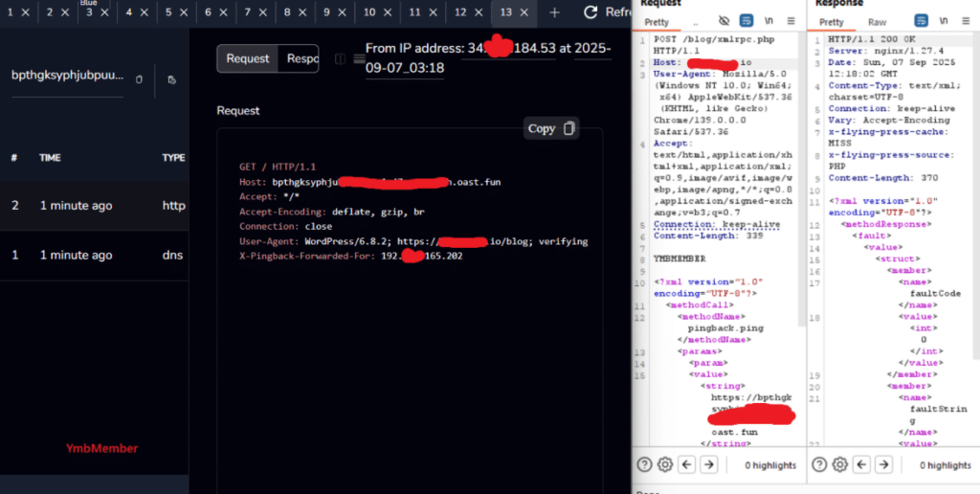The width and height of the screenshot is (980, 494).
Task: Close tab 1
Action: click(26, 12)
